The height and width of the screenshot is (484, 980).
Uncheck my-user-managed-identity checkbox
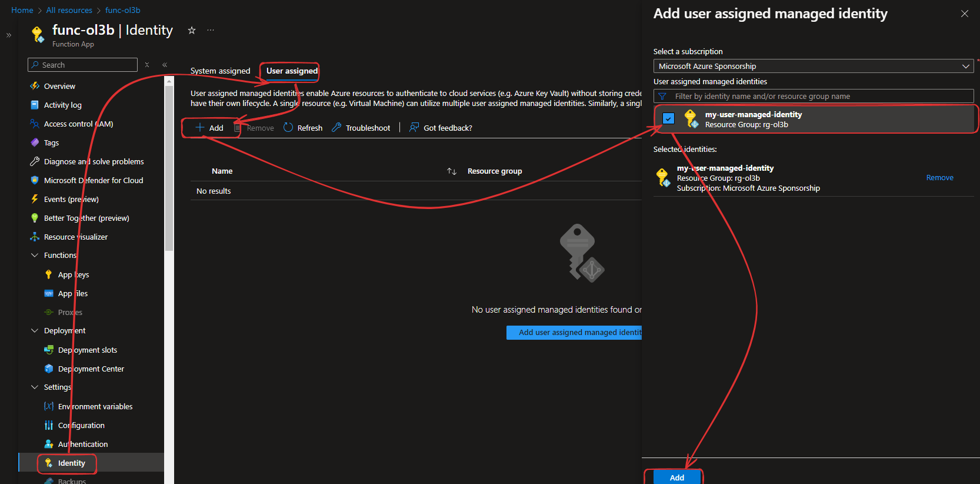click(x=668, y=118)
